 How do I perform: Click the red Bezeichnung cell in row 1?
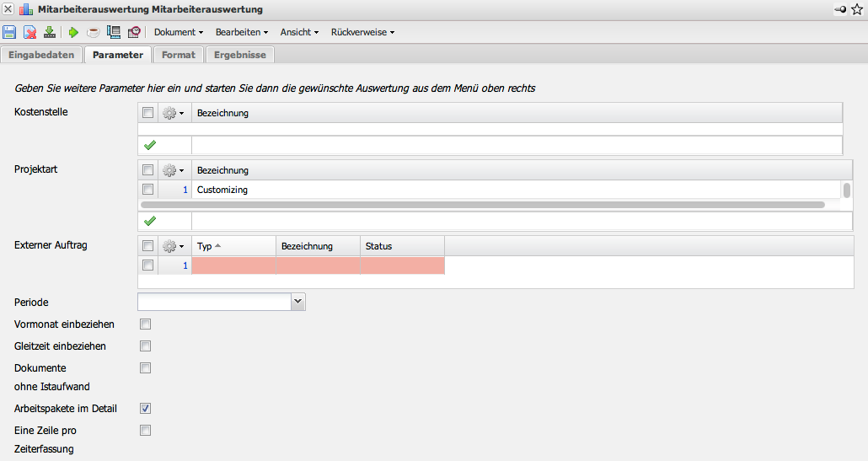[318, 265]
